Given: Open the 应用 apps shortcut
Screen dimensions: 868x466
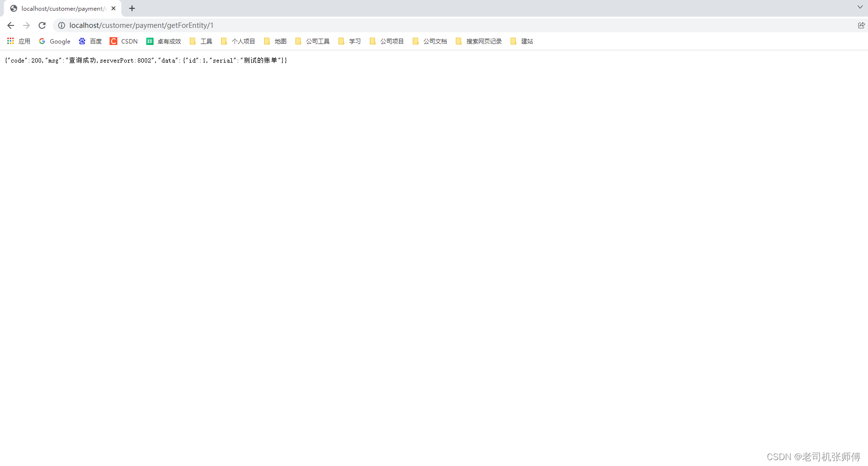Looking at the screenshot, I should pyautogui.click(x=19, y=41).
